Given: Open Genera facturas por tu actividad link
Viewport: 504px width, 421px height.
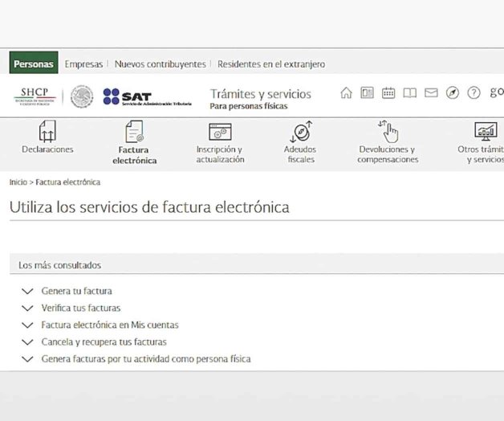Looking at the screenshot, I should [x=146, y=359].
